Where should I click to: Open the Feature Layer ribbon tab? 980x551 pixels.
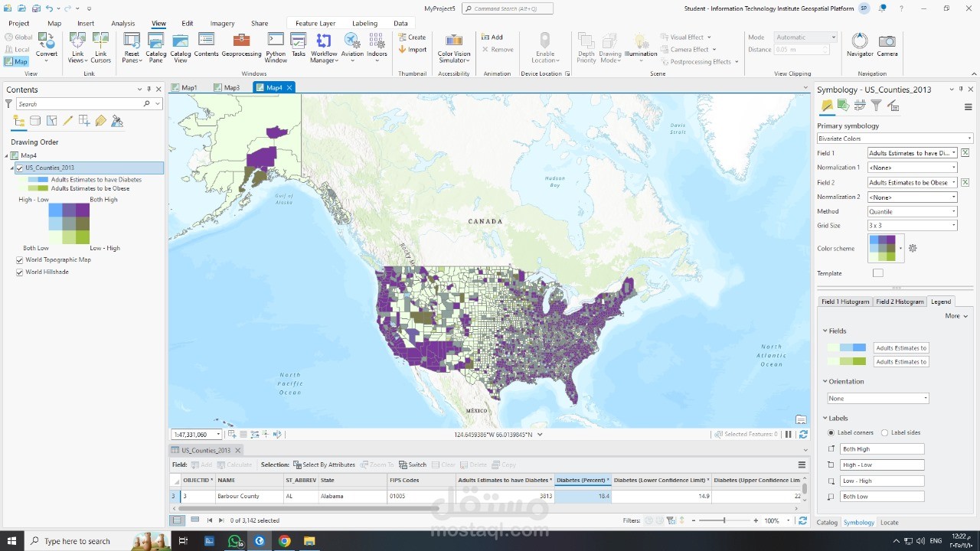coord(315,24)
